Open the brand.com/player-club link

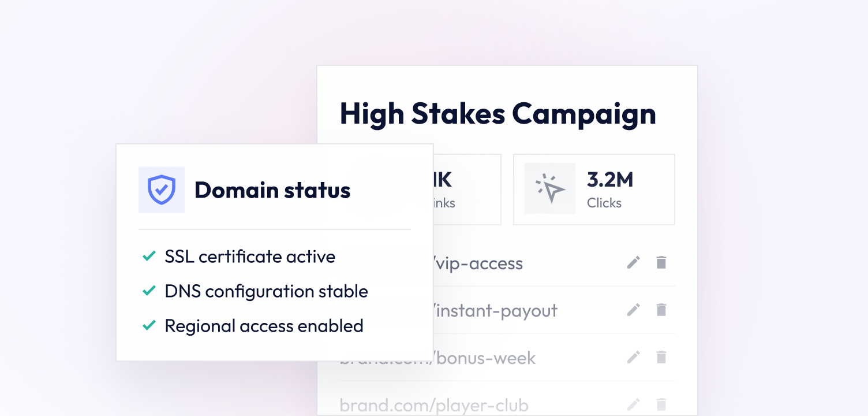[434, 405]
